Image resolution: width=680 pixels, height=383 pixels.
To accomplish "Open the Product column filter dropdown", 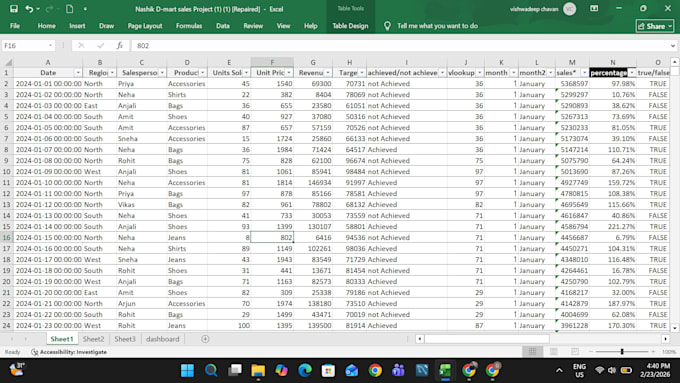I will click(x=203, y=72).
